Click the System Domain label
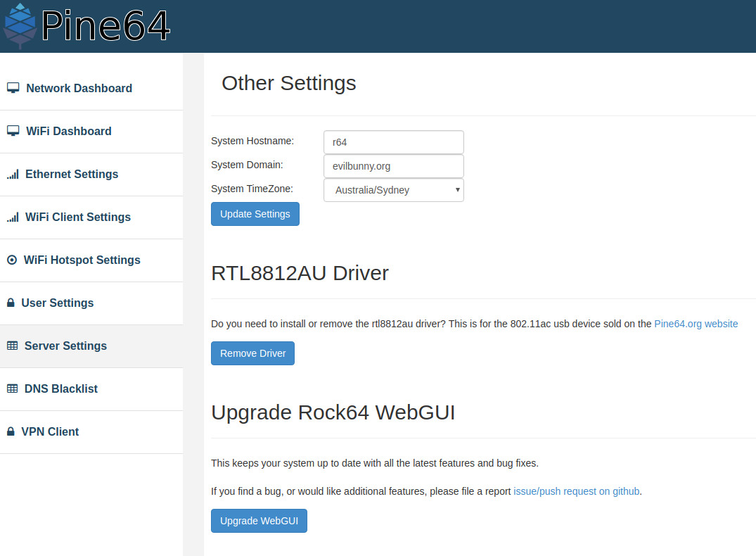 [x=247, y=165]
